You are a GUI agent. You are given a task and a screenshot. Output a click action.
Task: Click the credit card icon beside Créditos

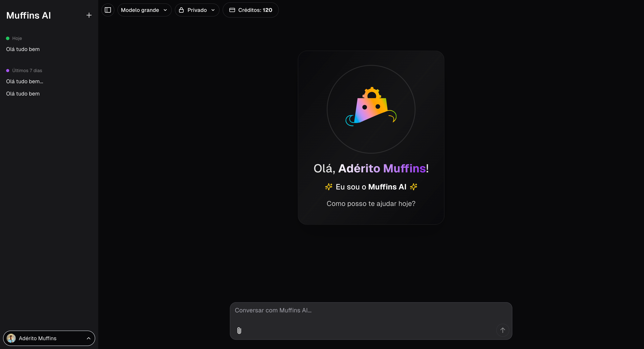coord(232,10)
